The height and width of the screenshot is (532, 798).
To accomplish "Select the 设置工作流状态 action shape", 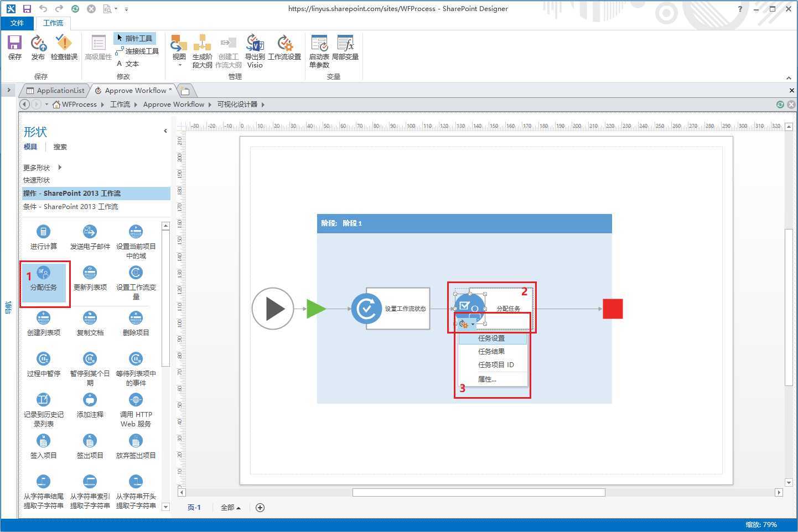I will tap(391, 309).
